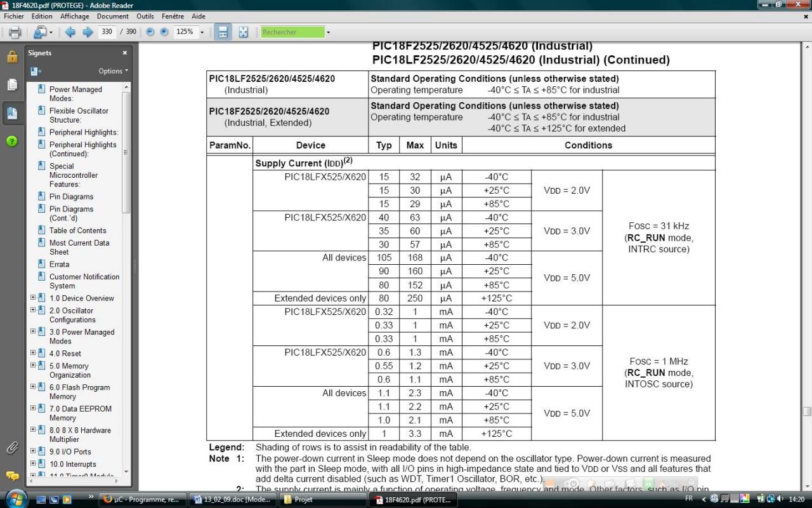Click the expand current bookmark icon in Signets
Viewport: 812px width, 508px height.
36,71
